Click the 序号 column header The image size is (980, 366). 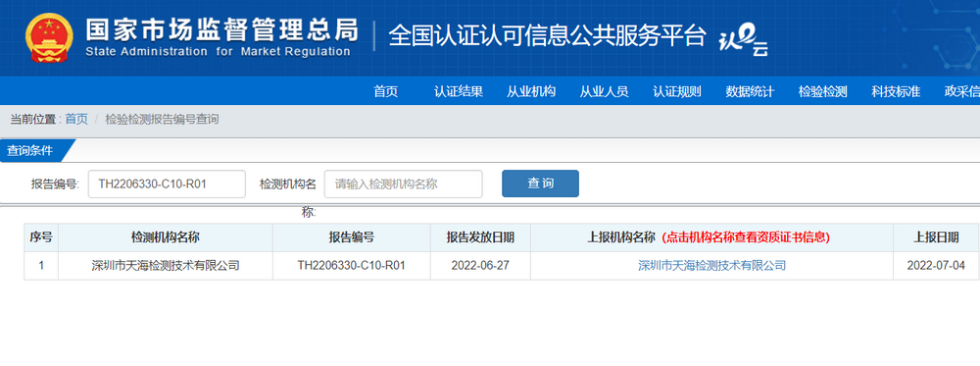tap(41, 237)
